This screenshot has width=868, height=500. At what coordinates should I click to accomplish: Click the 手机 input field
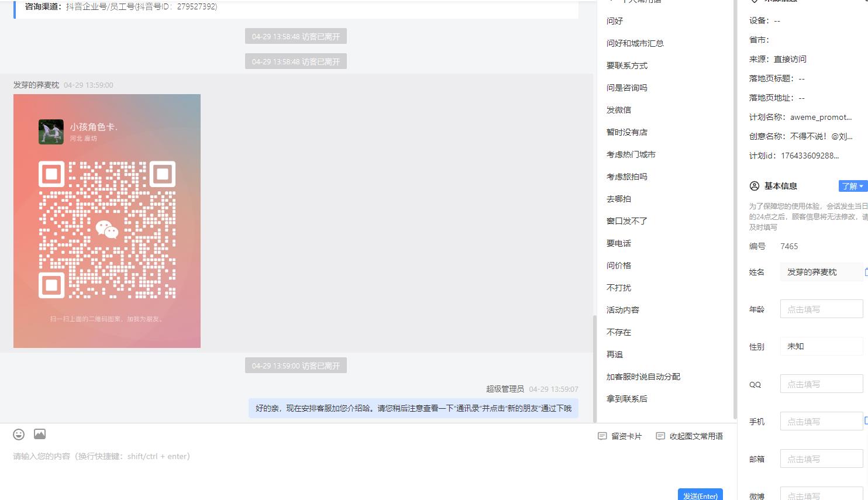point(821,422)
